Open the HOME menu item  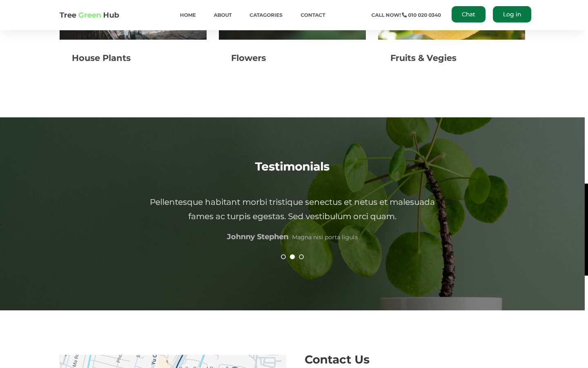(x=188, y=15)
